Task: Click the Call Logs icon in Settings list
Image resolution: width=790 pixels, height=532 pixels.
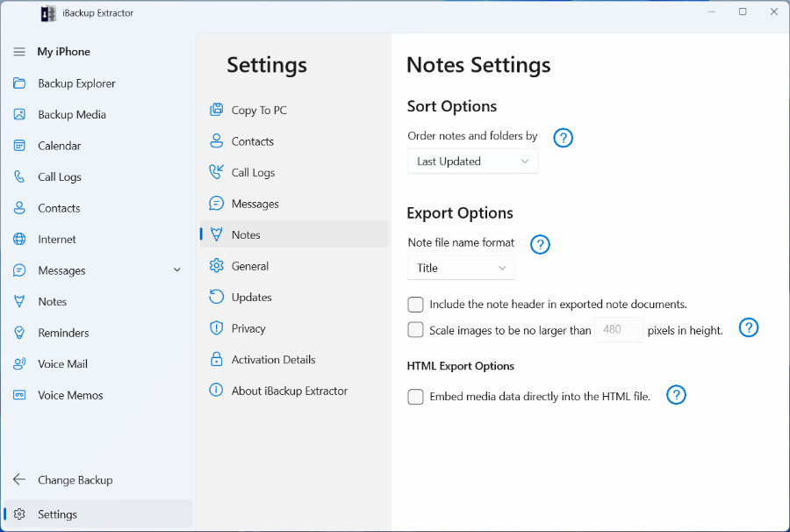Action: [216, 172]
